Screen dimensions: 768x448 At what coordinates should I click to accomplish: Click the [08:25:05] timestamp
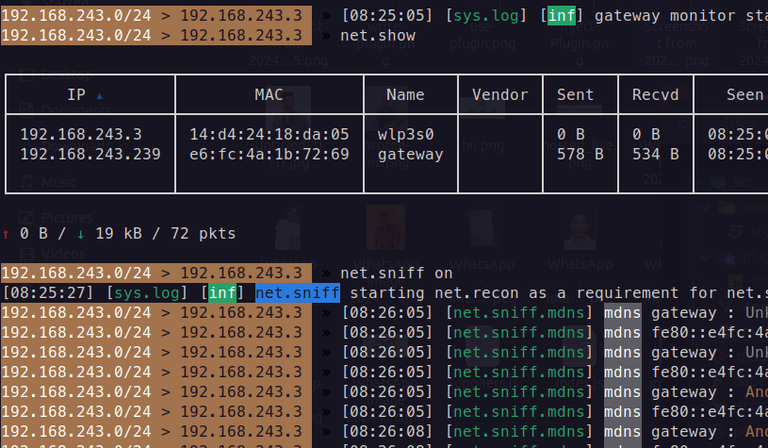click(387, 16)
